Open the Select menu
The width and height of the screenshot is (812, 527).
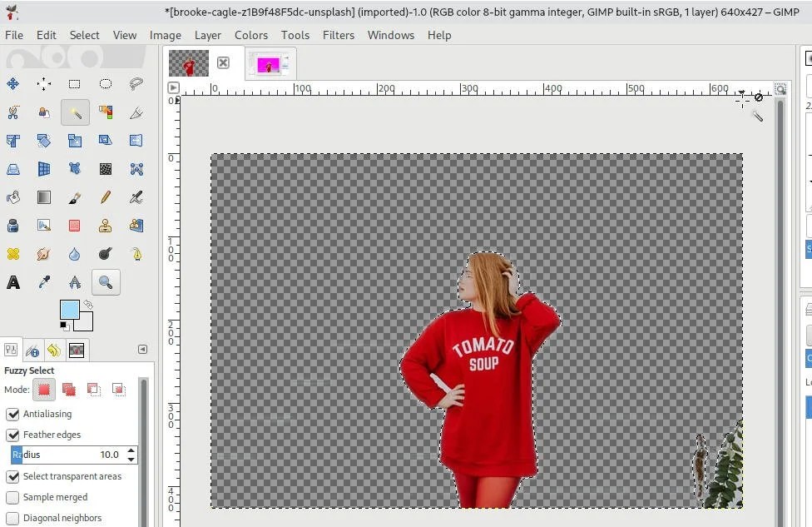tap(84, 35)
